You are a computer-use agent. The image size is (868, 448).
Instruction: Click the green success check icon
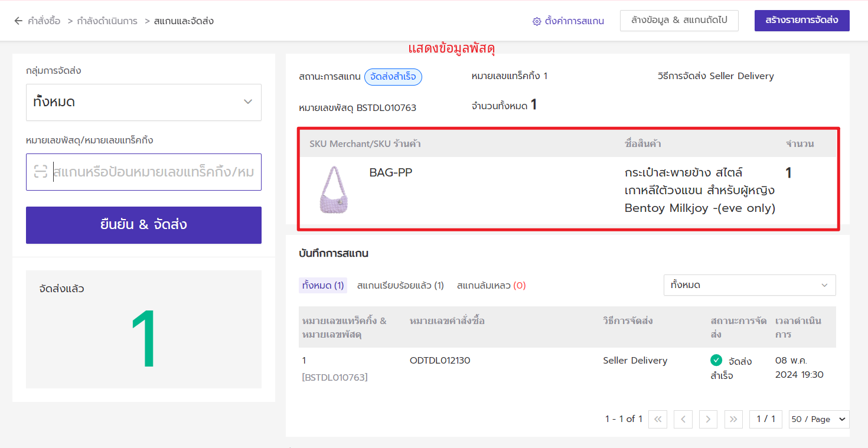pos(716,360)
